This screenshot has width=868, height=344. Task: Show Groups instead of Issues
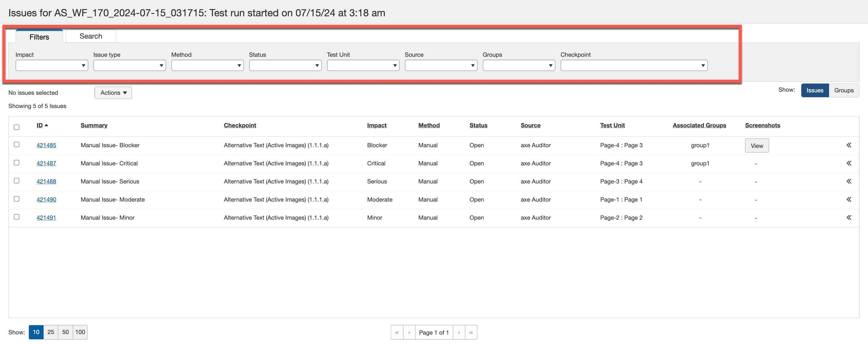tap(844, 90)
